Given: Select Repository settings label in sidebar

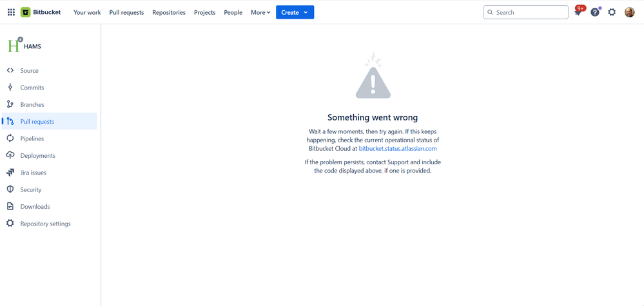Looking at the screenshot, I should (46, 224).
